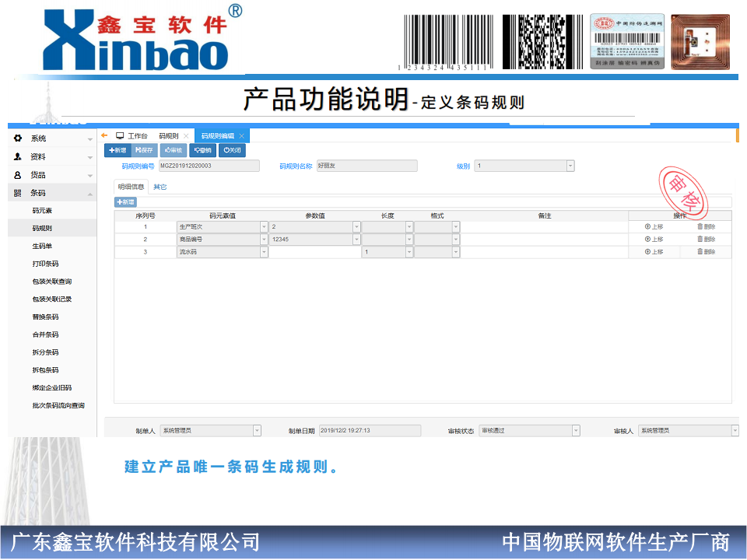This screenshot has height=560, width=747.
Task: Open 拆分条码 in the sidebar
Action: (x=46, y=352)
